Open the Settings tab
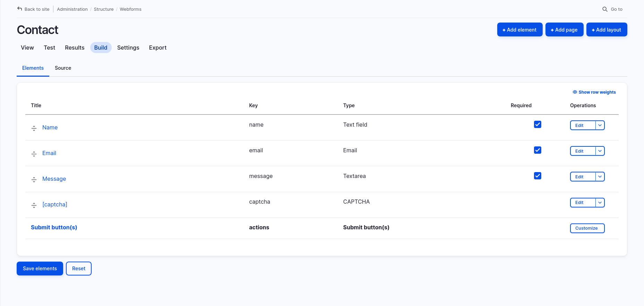 pos(128,48)
